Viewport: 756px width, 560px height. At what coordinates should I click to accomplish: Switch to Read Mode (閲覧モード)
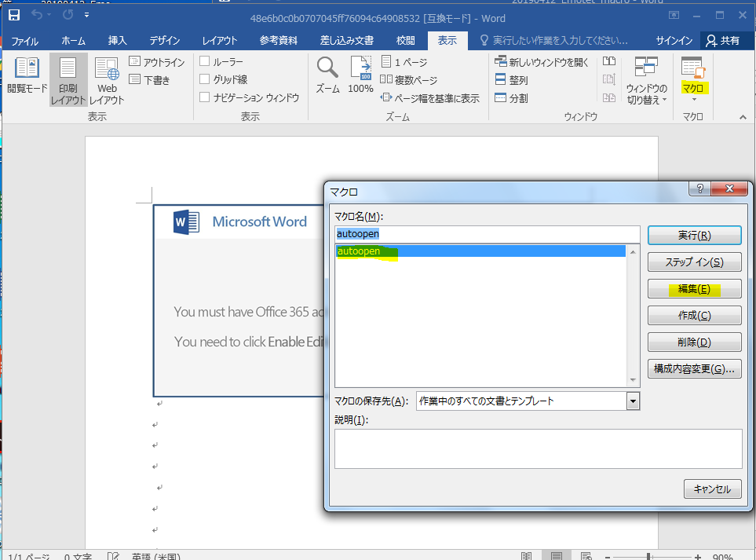27,75
